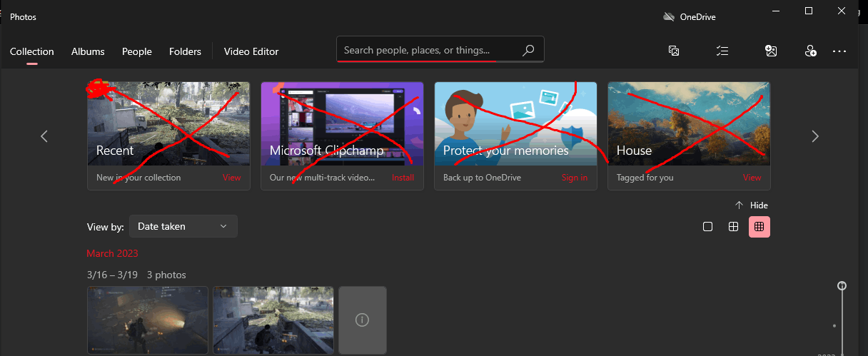Go to the Folders tab

[185, 51]
